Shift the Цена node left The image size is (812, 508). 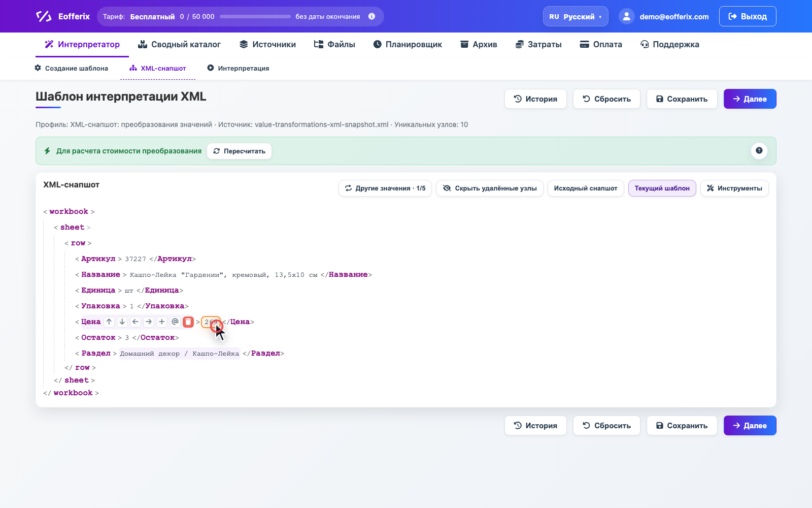pyautogui.click(x=136, y=322)
